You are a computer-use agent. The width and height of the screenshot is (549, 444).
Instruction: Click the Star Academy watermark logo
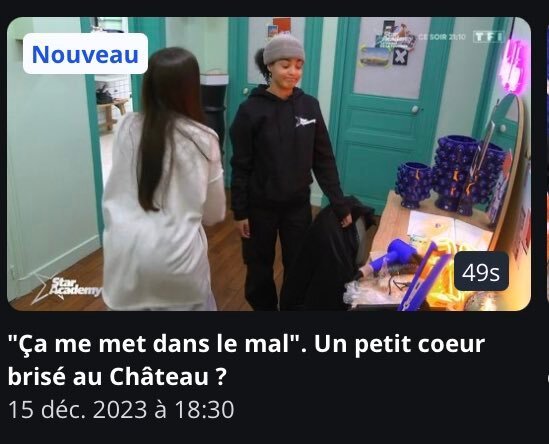point(67,290)
